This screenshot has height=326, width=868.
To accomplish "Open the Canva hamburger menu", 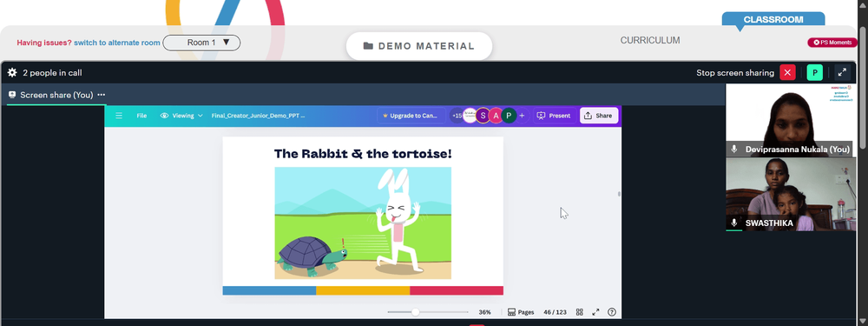I will (118, 116).
